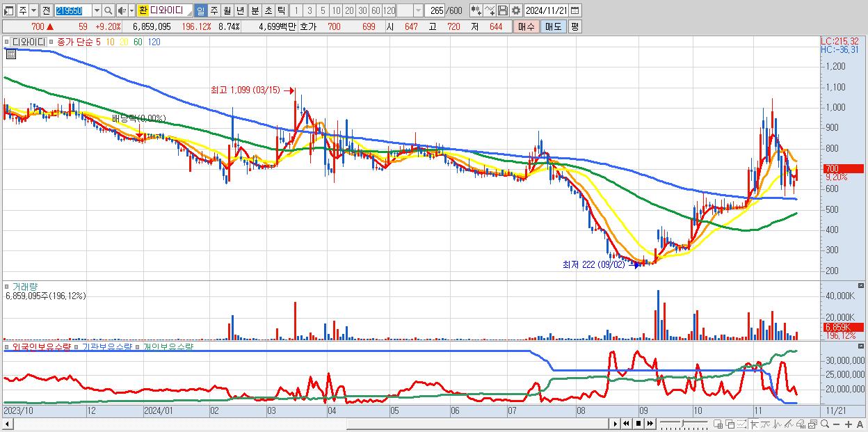Click the 매도 sell button
868x432 pixels.
pos(553,26)
